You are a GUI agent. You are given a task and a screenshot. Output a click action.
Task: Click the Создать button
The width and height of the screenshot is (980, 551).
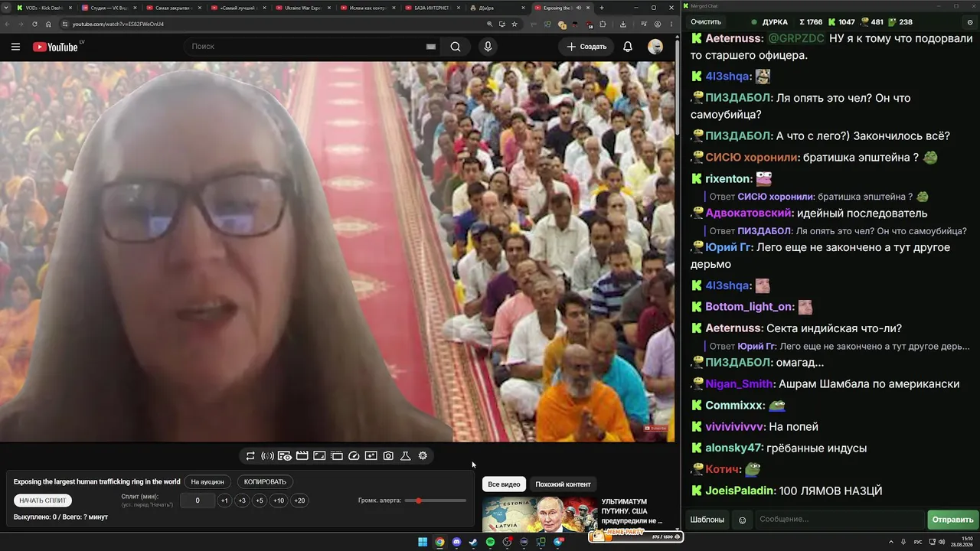pyautogui.click(x=586, y=47)
